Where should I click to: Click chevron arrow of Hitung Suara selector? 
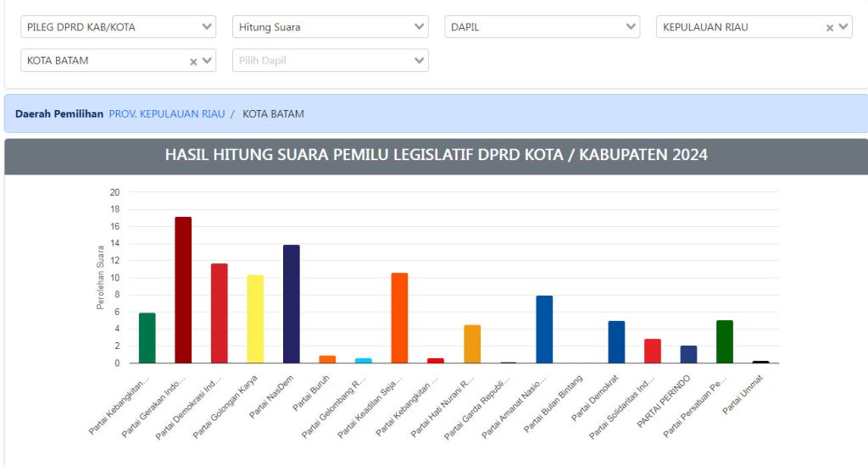click(420, 27)
